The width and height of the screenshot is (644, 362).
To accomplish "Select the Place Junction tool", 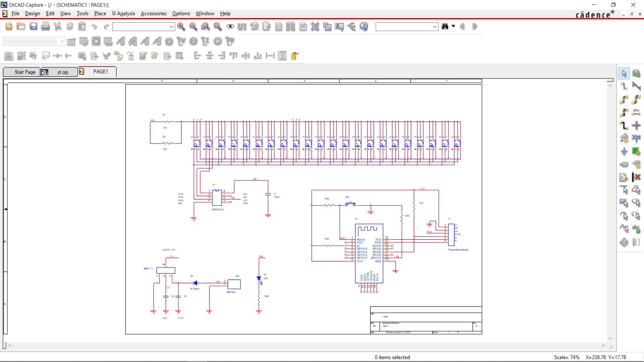I will [x=636, y=125].
